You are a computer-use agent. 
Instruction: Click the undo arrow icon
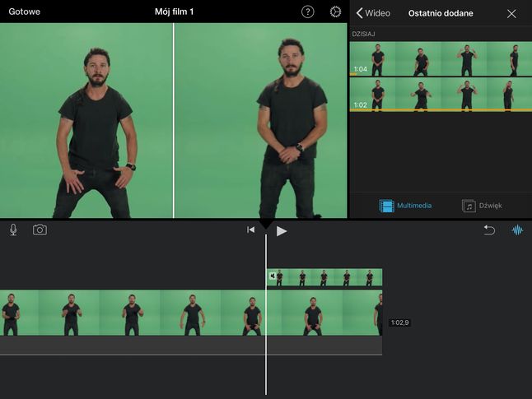(489, 230)
